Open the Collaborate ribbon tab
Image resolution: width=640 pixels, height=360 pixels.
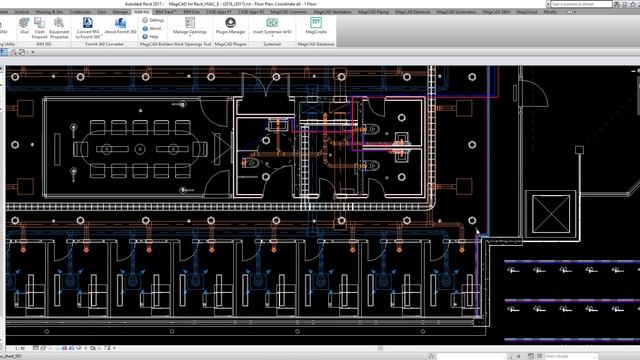click(x=80, y=12)
